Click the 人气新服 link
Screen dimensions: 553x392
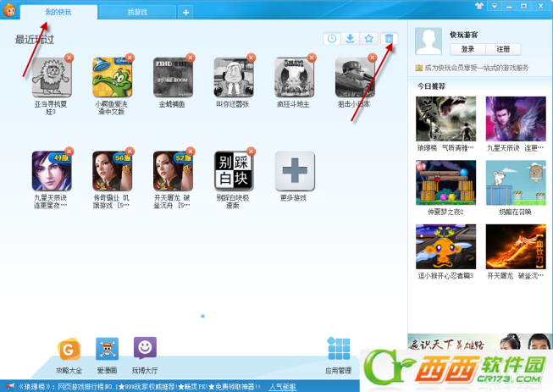click(x=283, y=387)
